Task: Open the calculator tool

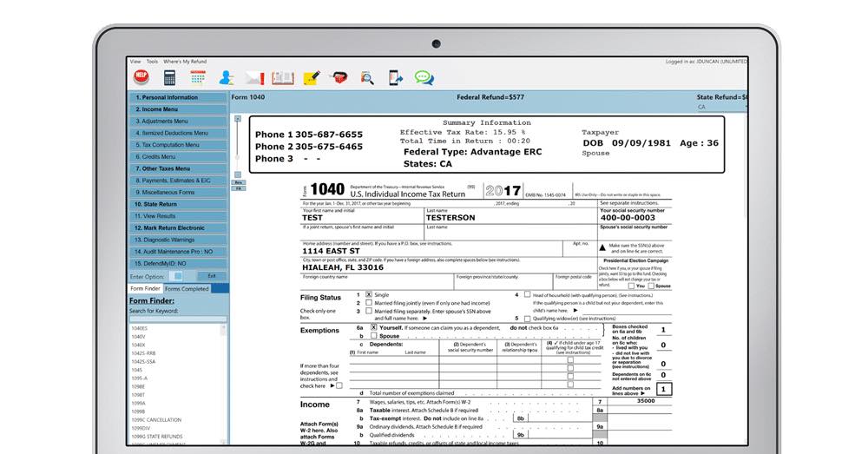Action: (x=169, y=77)
